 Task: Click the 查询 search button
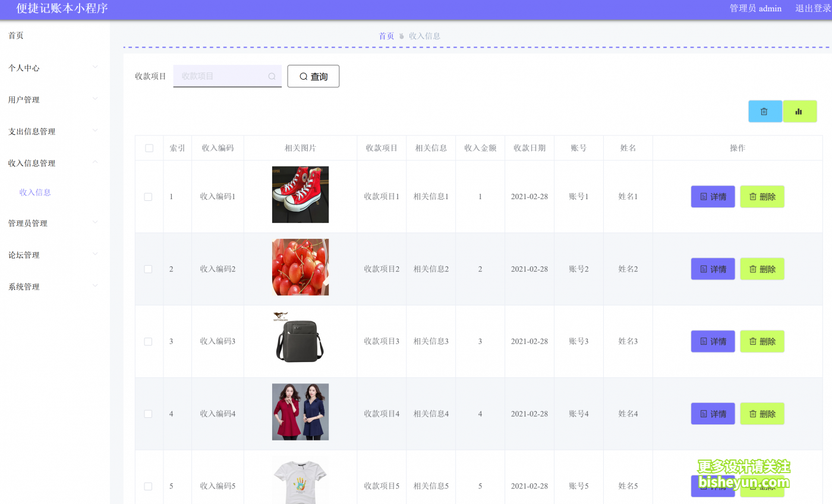[x=313, y=76]
